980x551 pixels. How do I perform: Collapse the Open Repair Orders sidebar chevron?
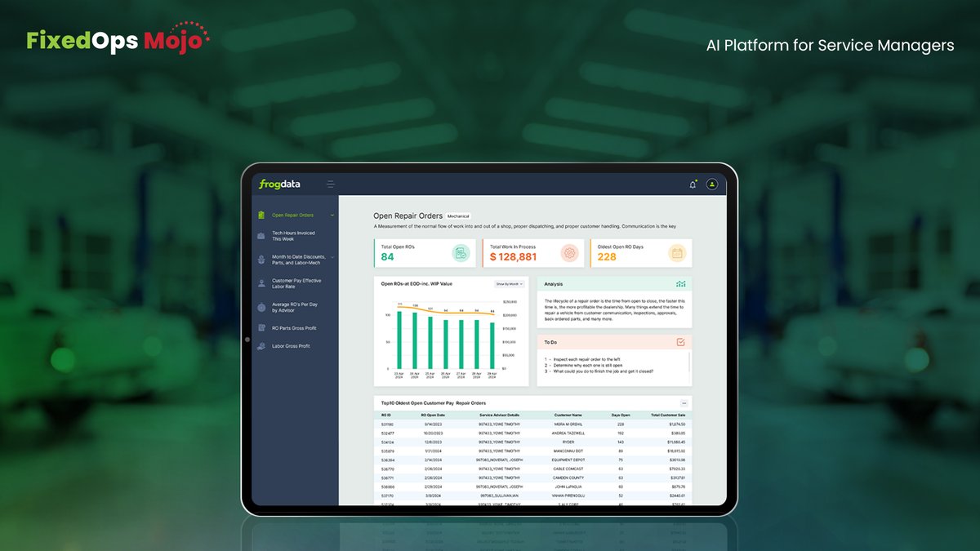pos(332,216)
